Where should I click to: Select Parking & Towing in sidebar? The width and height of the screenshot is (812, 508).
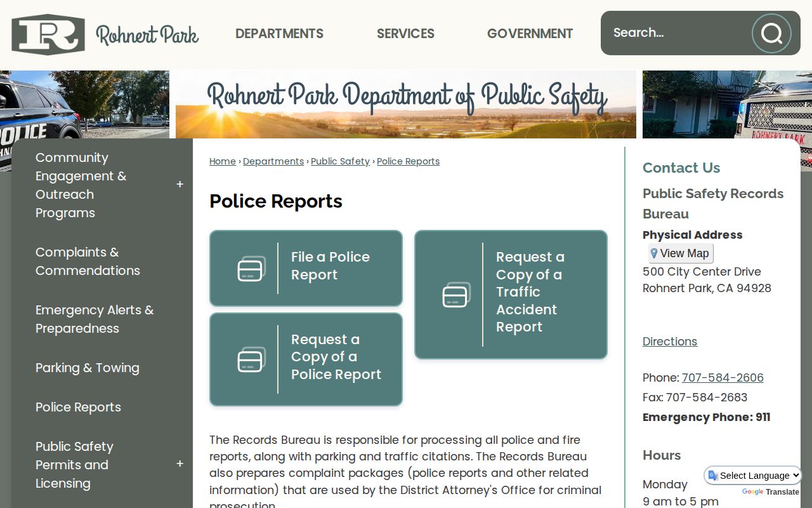101,368
